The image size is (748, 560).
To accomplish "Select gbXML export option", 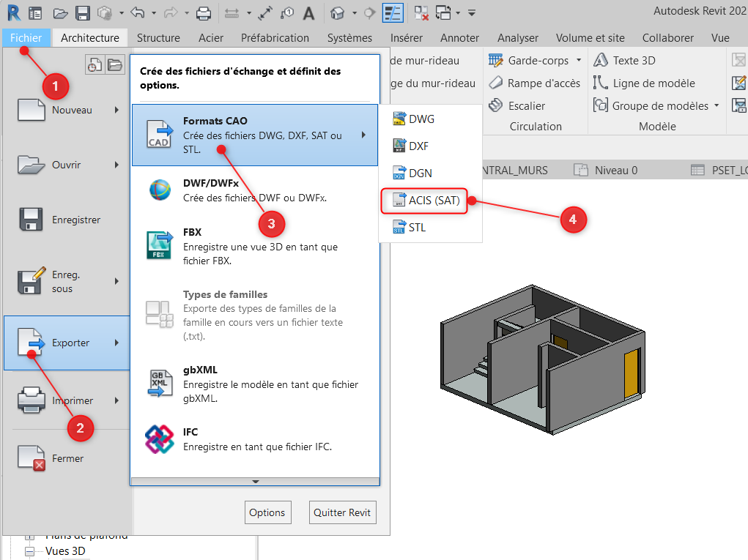I will (x=255, y=384).
